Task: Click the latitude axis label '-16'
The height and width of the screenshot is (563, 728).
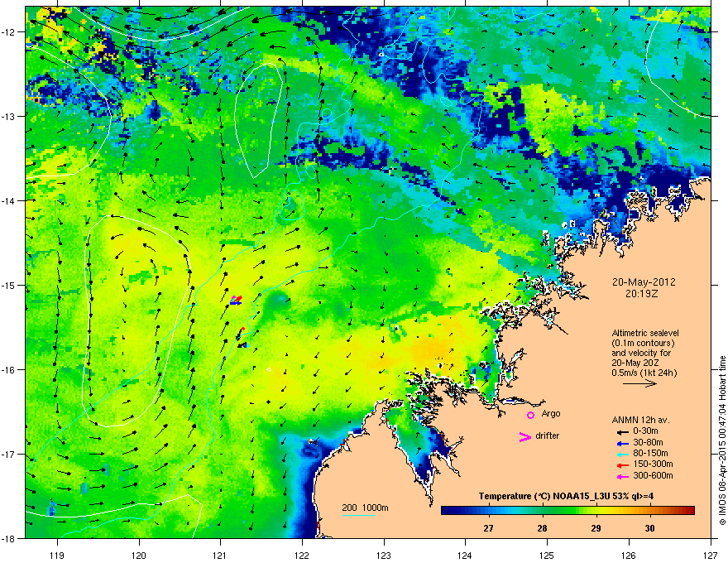Action: click(9, 370)
